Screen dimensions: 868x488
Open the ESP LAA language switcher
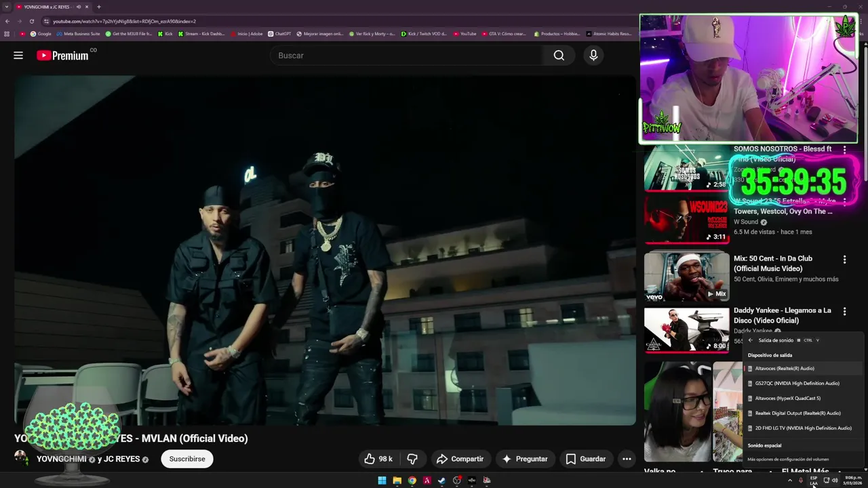(x=814, y=481)
